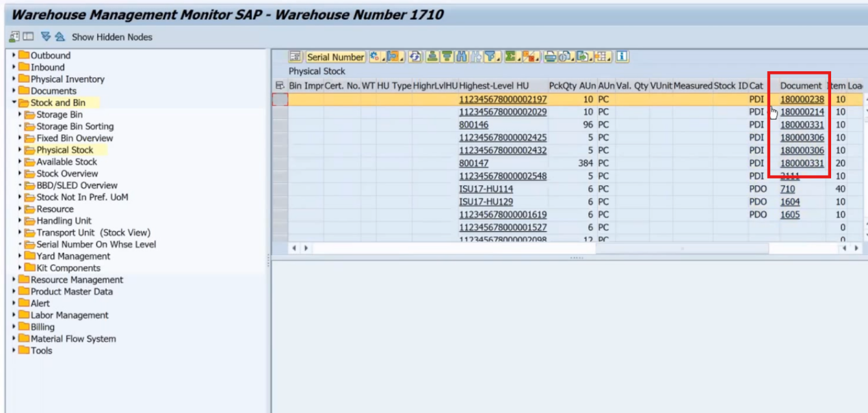Screen dimensions: 868x413
Task: Click the Total sigma icon
Action: (512, 57)
